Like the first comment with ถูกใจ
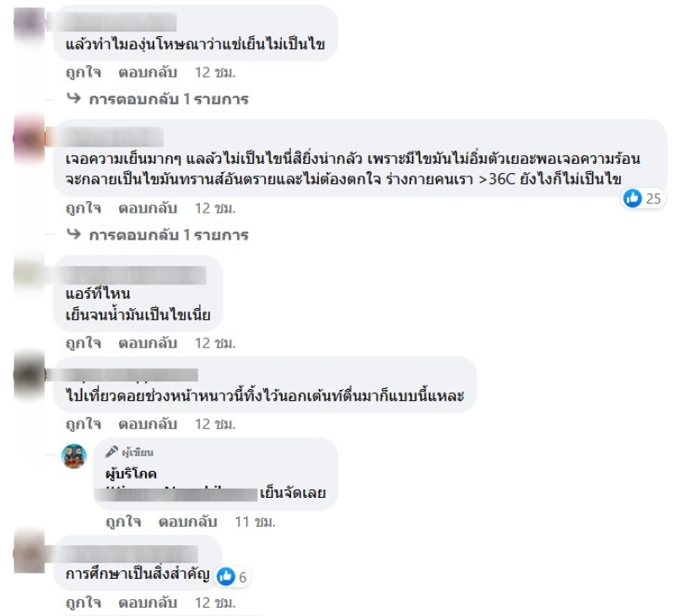This screenshot has width=675, height=616. (83, 73)
